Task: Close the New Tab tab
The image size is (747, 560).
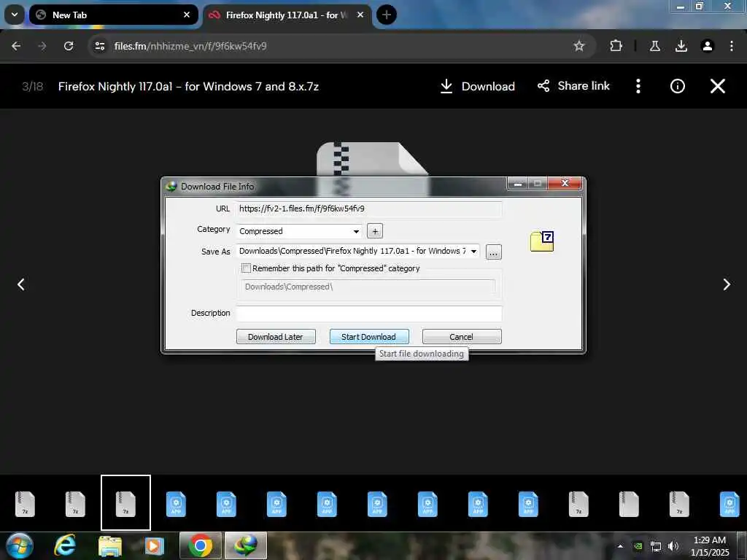Action: 187,15
